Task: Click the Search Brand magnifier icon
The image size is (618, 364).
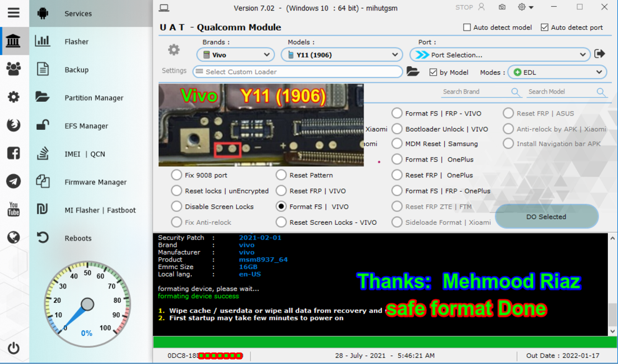Action: (x=516, y=92)
